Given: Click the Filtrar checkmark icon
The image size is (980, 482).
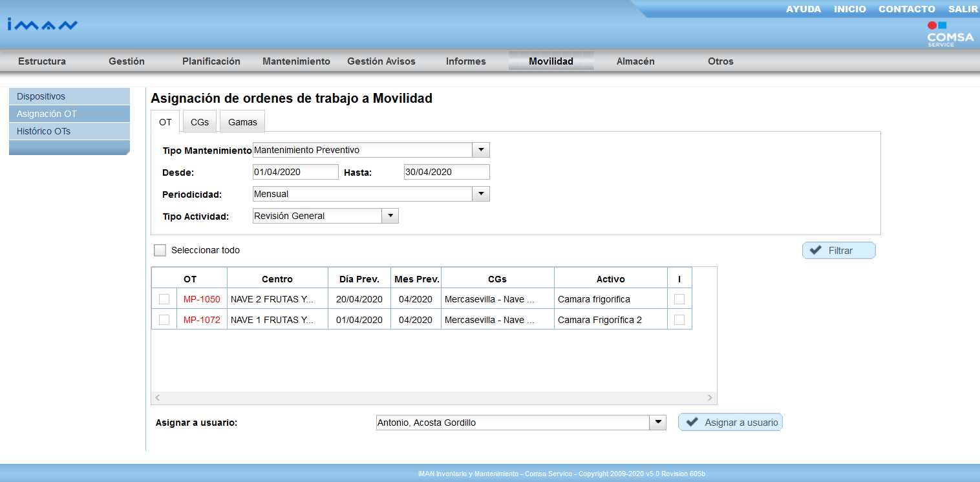Looking at the screenshot, I should [816, 251].
